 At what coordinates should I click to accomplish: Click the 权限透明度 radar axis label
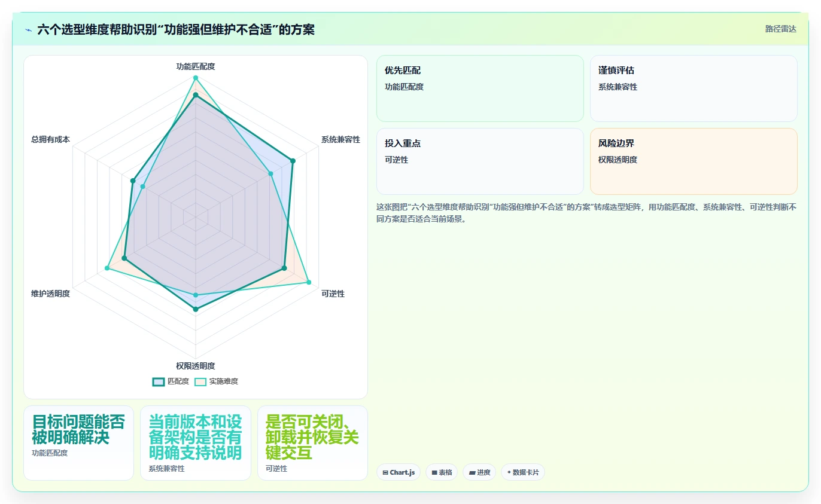click(196, 366)
